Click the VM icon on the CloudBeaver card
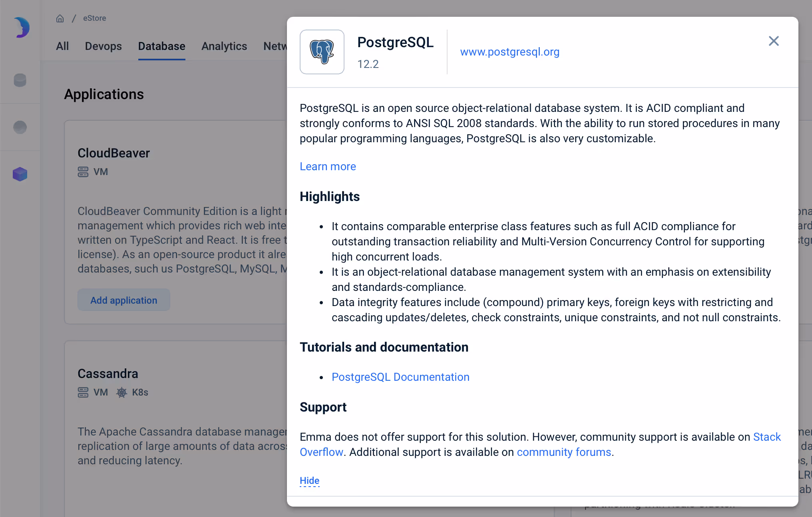The height and width of the screenshot is (517, 812). point(83,172)
